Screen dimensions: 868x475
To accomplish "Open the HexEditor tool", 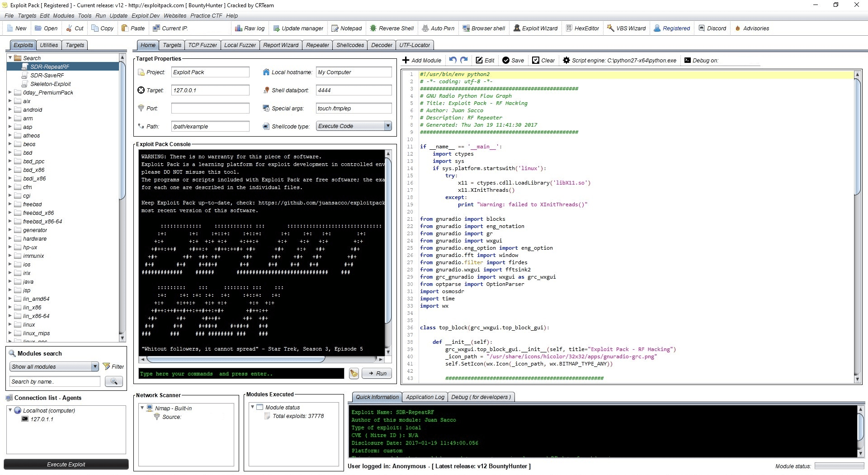I will (x=582, y=28).
